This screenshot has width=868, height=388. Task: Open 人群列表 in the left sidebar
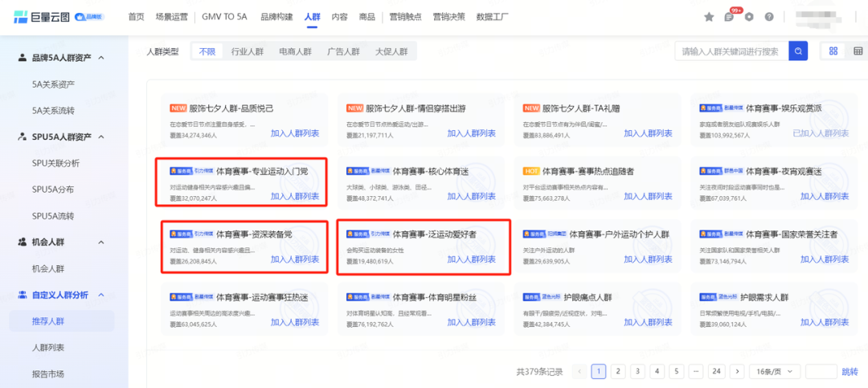pyautogui.click(x=48, y=348)
